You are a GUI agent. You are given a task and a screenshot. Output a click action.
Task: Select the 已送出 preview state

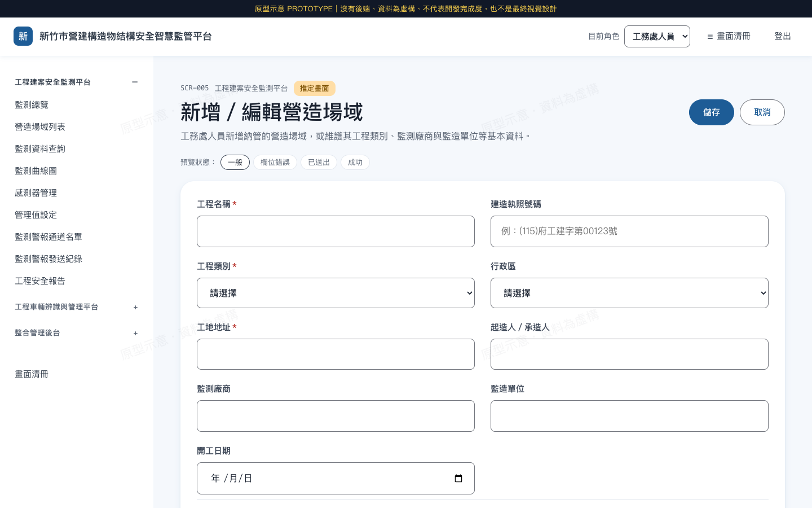click(x=319, y=163)
